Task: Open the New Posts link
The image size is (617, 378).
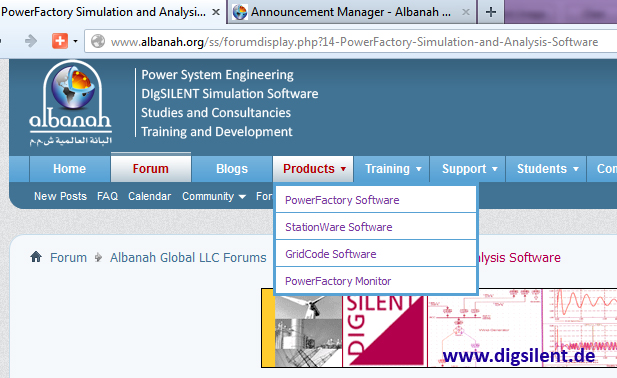Action: pyautogui.click(x=60, y=196)
